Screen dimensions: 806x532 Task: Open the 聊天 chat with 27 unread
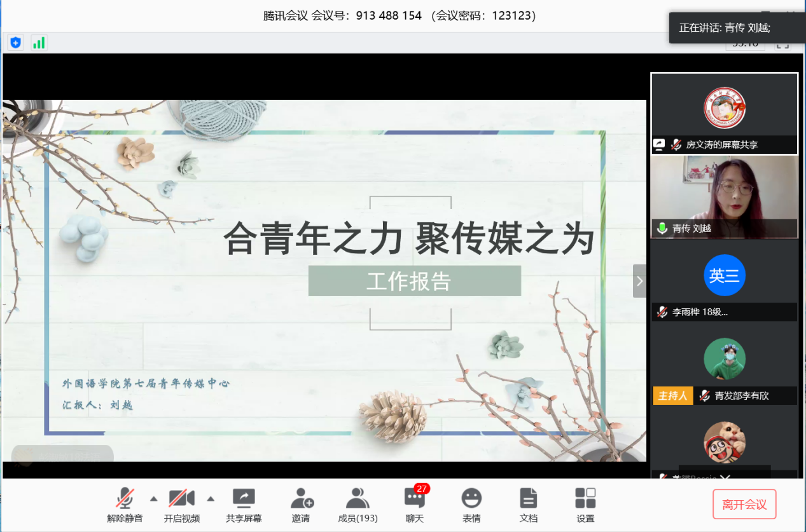pos(415,505)
